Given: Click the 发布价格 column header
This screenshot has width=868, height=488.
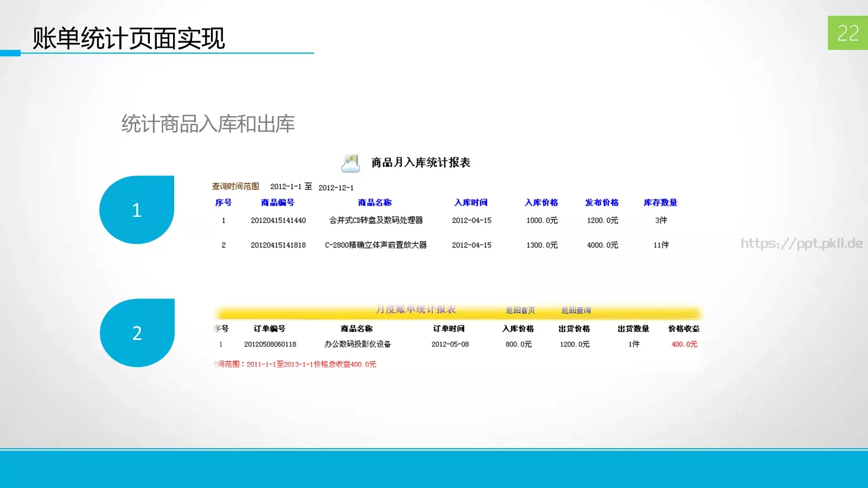Looking at the screenshot, I should (x=602, y=202).
